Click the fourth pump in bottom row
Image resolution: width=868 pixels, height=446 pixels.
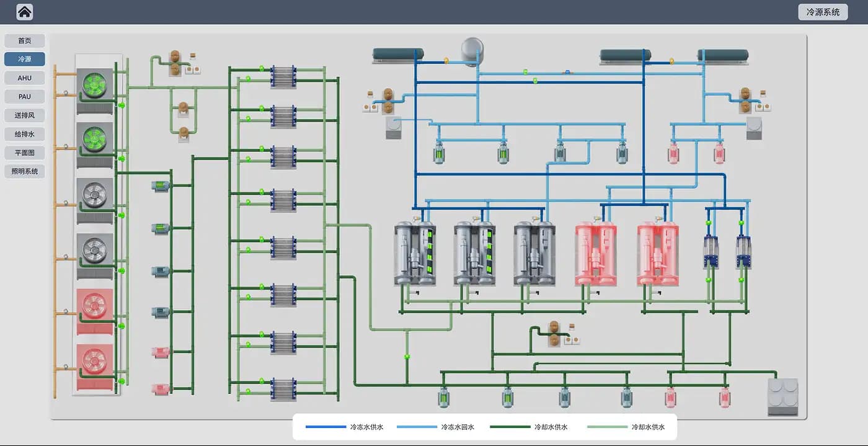tap(626, 397)
